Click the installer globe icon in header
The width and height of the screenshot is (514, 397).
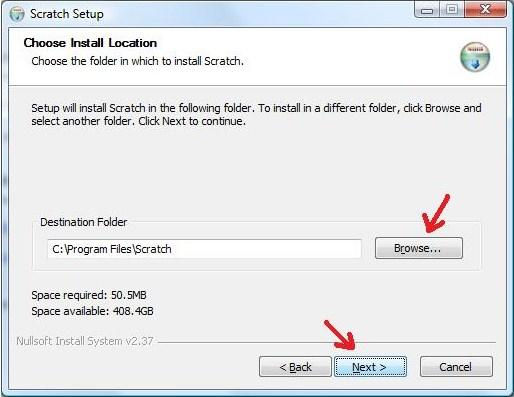tap(475, 57)
